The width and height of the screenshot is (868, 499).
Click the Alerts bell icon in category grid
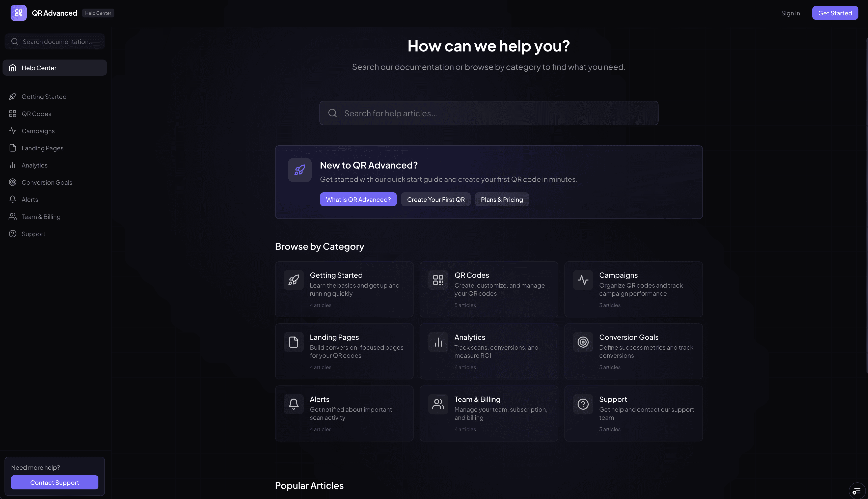point(293,404)
